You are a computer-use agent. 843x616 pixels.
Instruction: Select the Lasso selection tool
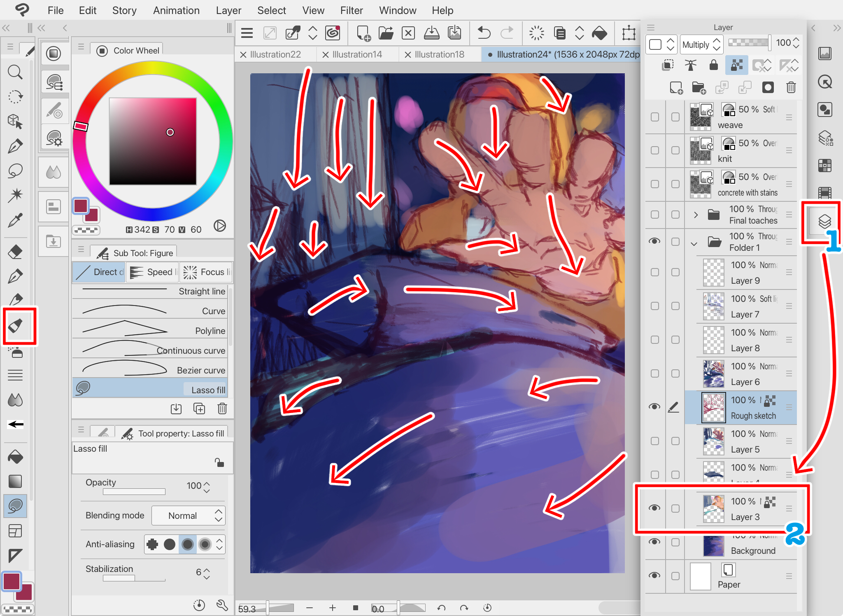[15, 170]
